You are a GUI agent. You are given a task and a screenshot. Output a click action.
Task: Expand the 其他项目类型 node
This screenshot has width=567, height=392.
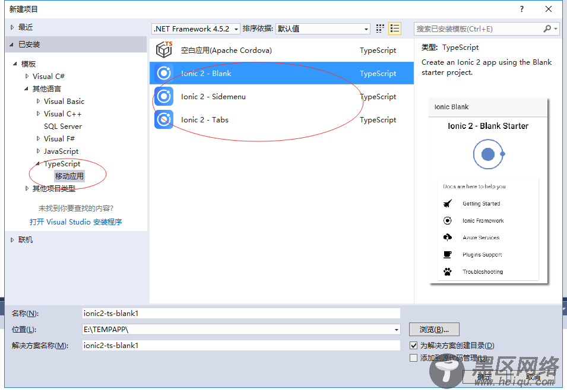coord(27,188)
